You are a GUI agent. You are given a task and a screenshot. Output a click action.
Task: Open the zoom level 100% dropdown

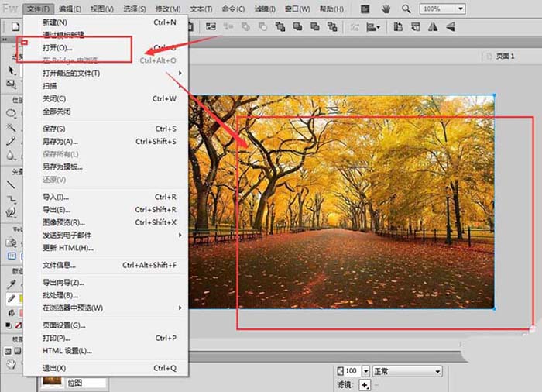pos(460,9)
